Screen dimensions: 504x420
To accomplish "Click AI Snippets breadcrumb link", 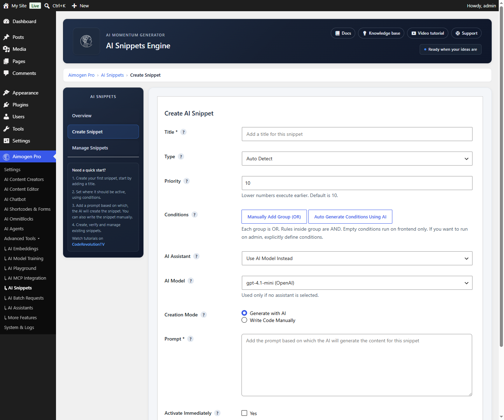I will click(112, 75).
